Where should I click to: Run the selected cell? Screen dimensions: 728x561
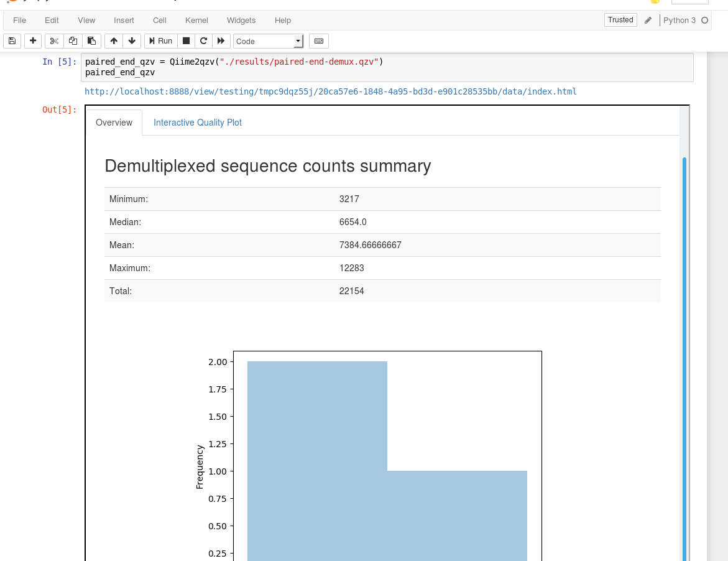point(160,40)
